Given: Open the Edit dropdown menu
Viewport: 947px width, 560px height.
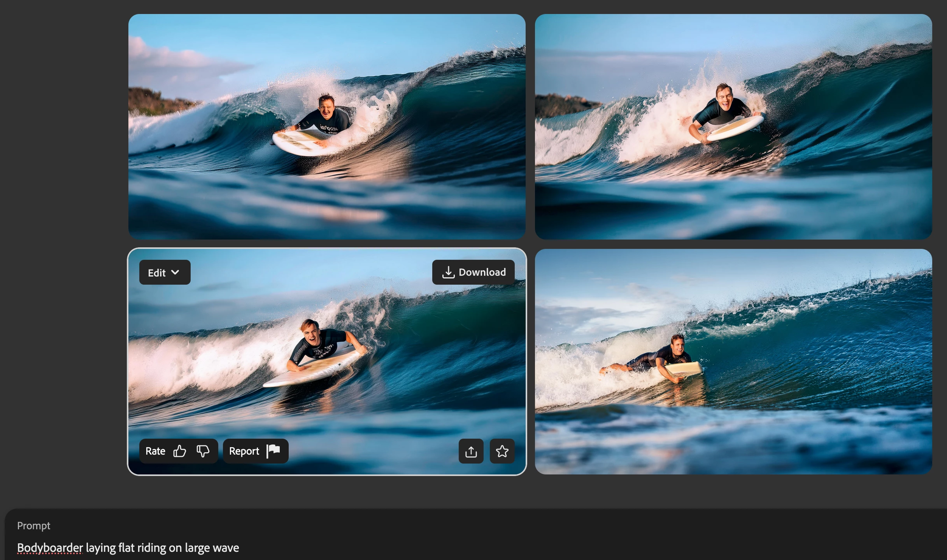Looking at the screenshot, I should click(x=165, y=272).
